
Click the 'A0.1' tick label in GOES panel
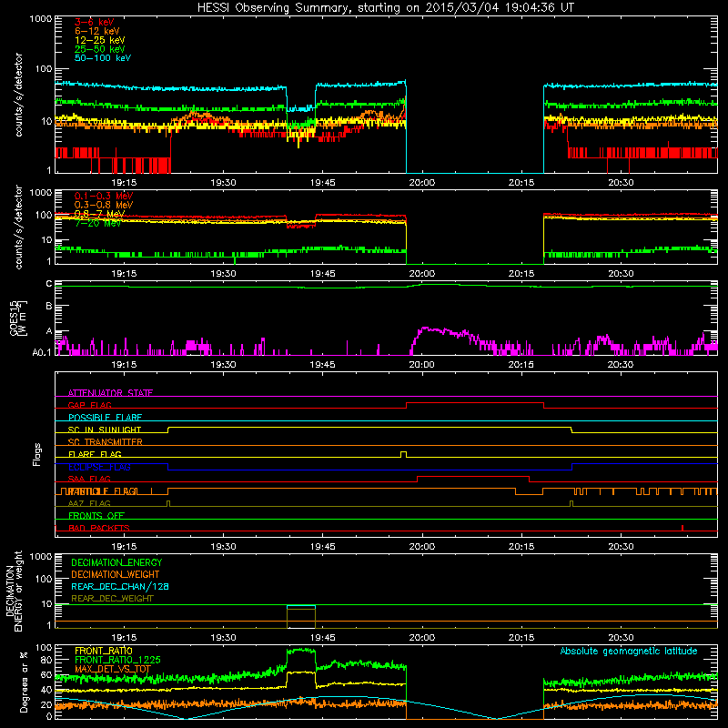(x=42, y=353)
